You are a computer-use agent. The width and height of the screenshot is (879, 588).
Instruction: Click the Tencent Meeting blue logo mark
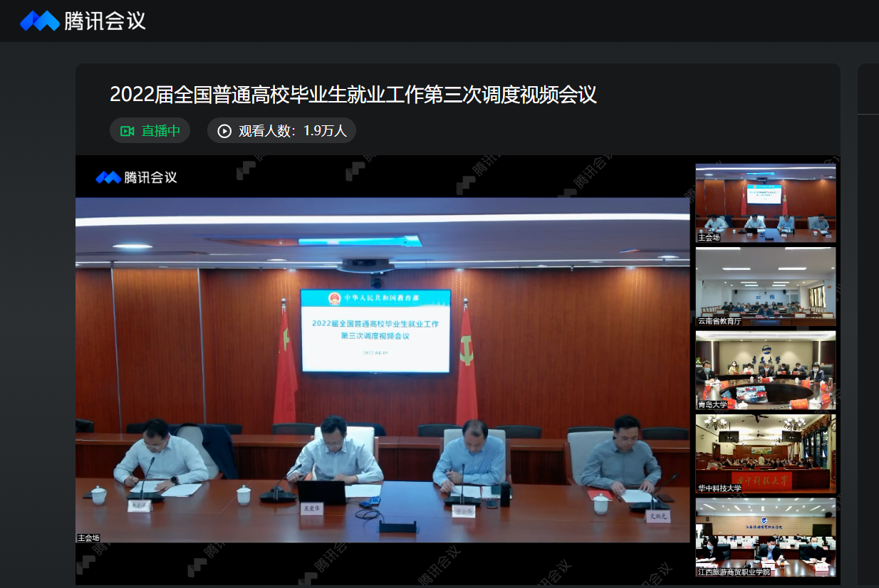tap(41, 21)
